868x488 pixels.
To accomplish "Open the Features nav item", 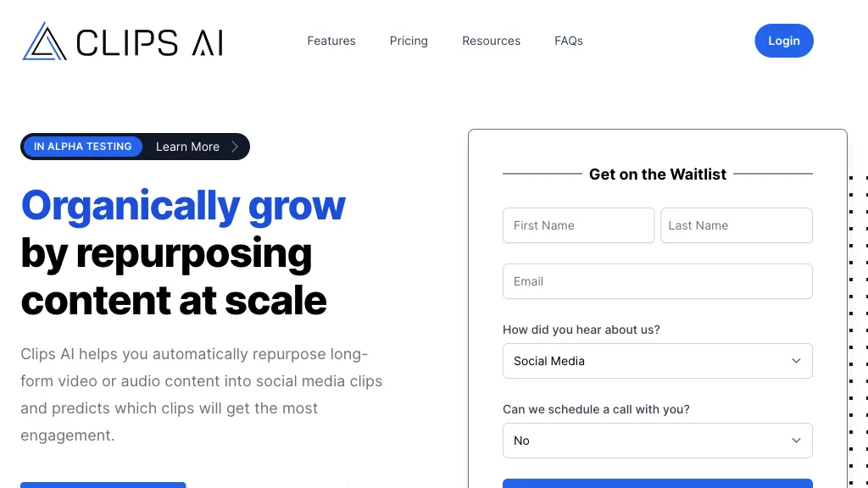I will (x=331, y=41).
